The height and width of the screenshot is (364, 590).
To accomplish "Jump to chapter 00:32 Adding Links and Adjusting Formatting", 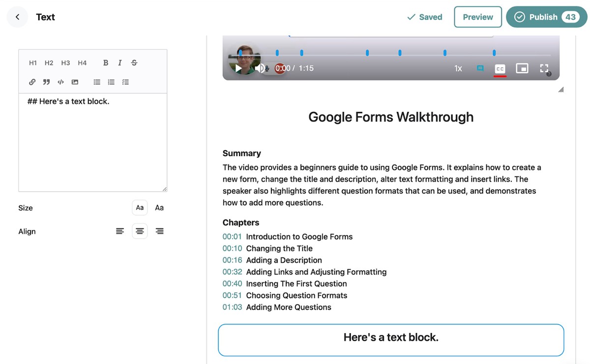I will tap(304, 272).
